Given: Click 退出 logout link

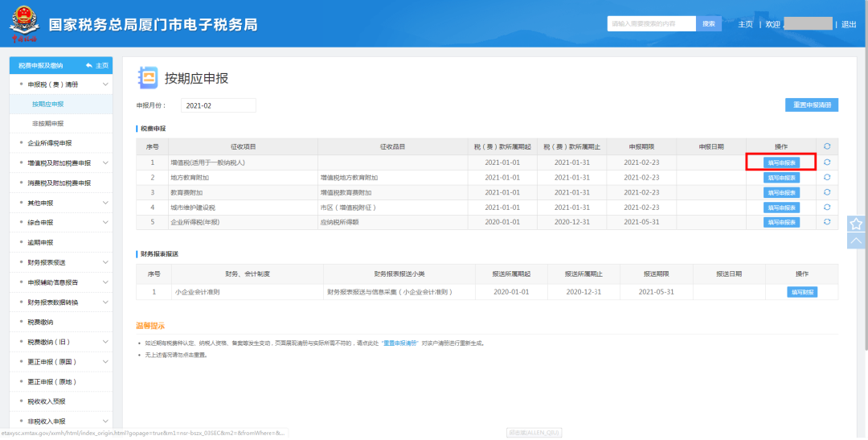Looking at the screenshot, I should click(x=849, y=24).
